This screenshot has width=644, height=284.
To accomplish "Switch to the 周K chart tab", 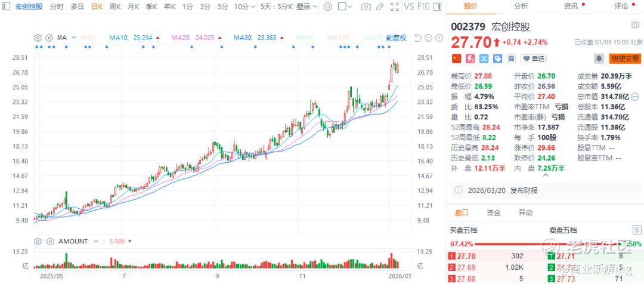I will point(115,7).
